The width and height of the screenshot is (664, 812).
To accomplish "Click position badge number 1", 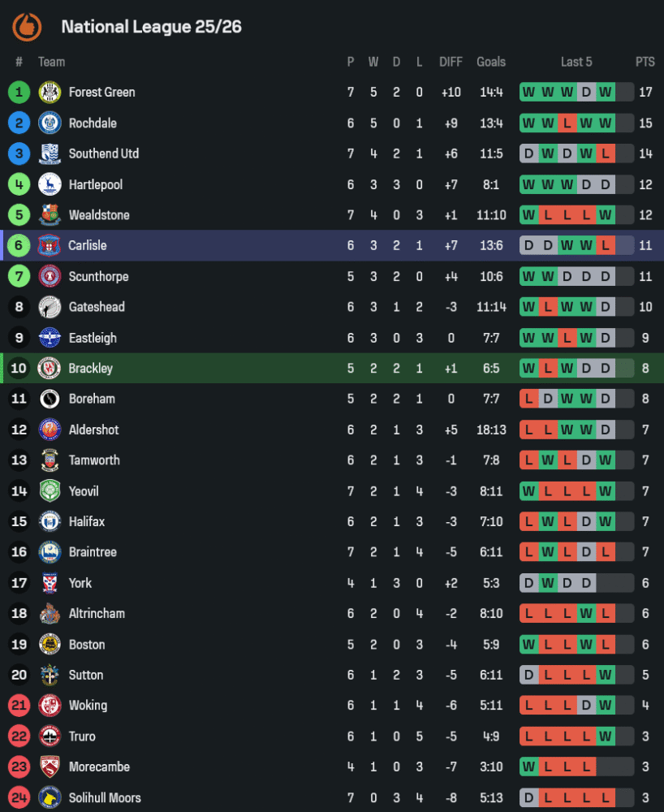I will tap(19, 92).
